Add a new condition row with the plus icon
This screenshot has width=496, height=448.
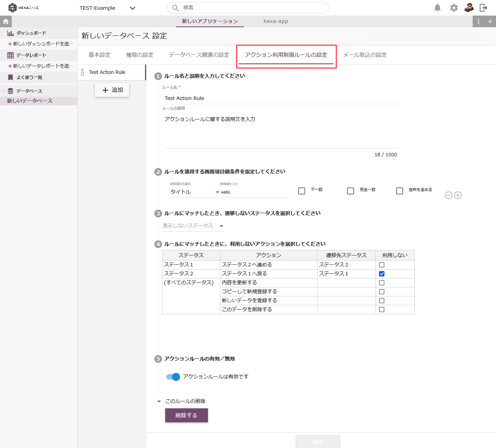point(458,195)
